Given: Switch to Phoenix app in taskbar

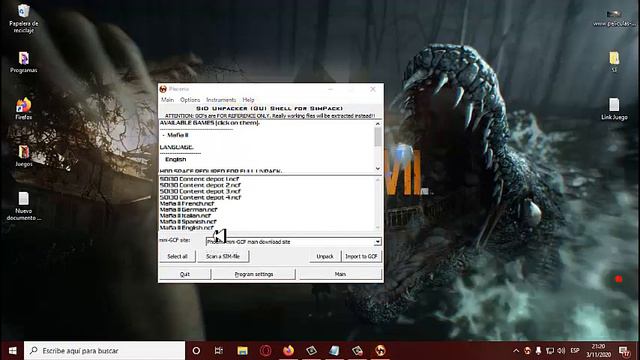Looking at the screenshot, I should tap(380, 351).
